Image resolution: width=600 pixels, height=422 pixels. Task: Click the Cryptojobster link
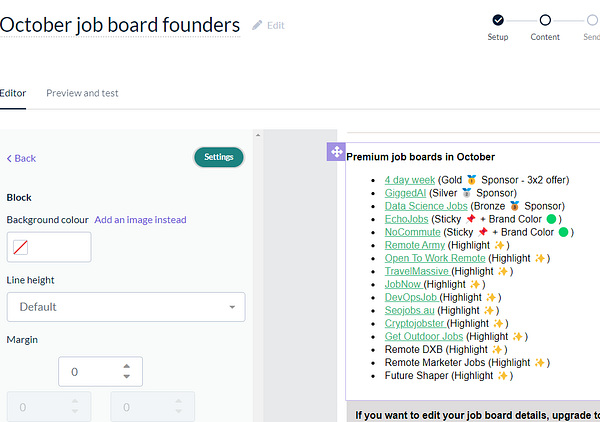(414, 323)
